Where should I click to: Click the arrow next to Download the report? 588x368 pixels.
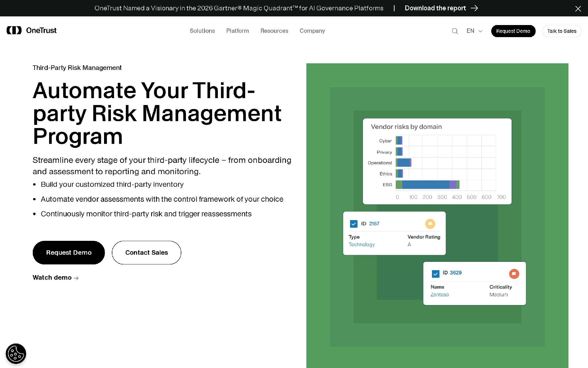pos(474,8)
